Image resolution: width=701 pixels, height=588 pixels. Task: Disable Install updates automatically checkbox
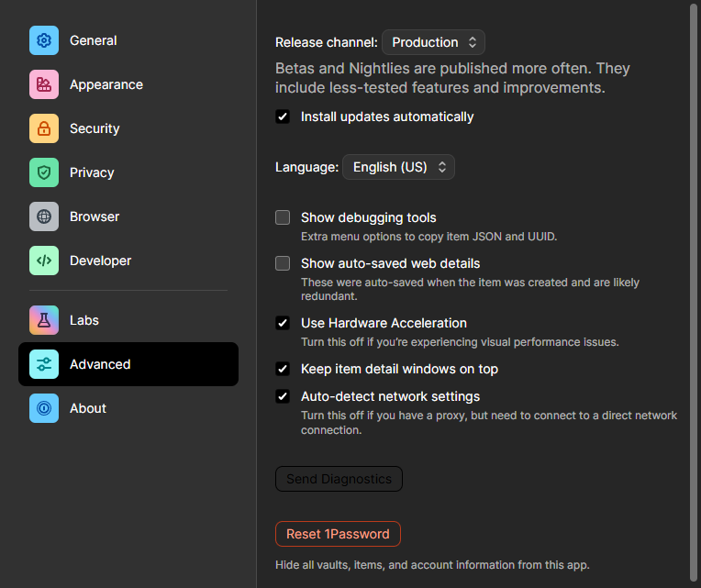coord(283,116)
